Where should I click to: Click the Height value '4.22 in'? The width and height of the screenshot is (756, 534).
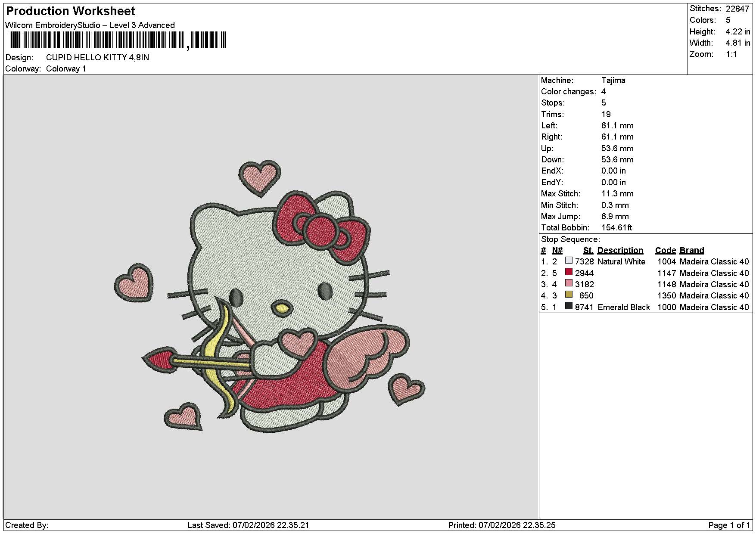click(x=738, y=31)
